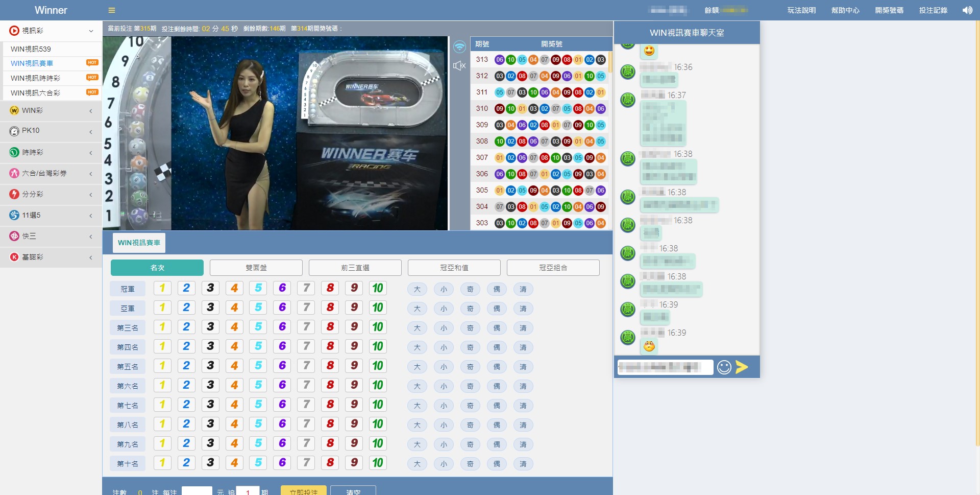Screen dimensions: 980x495
Task: Select number 10 for 第三名 row
Action: 378,327
